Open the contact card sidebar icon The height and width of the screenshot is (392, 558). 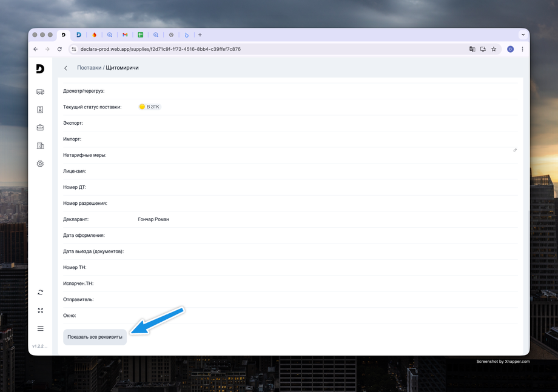(x=40, y=110)
